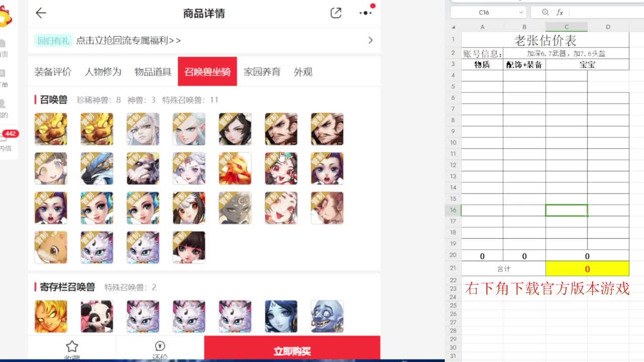Select grey gorilla pet icon
644x362 pixels.
point(143,168)
